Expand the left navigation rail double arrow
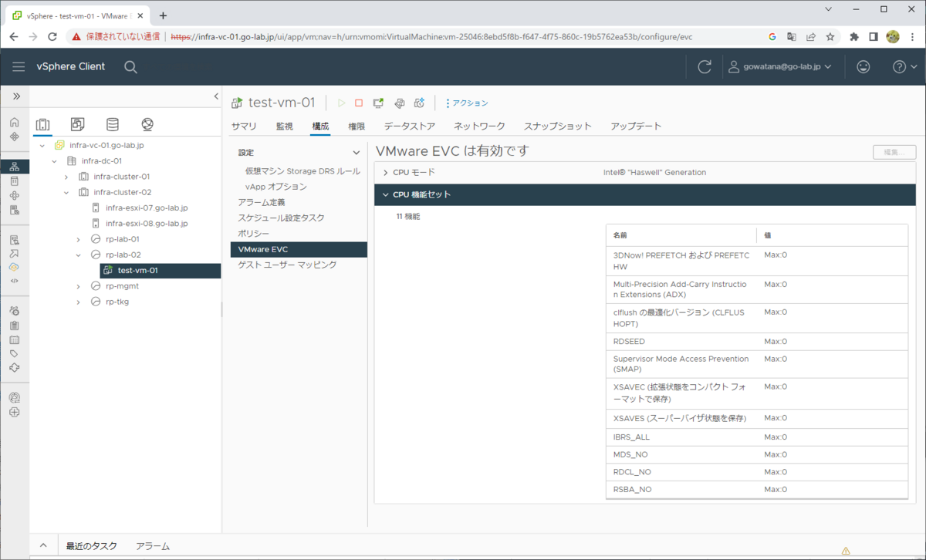The image size is (926, 560). click(x=15, y=96)
